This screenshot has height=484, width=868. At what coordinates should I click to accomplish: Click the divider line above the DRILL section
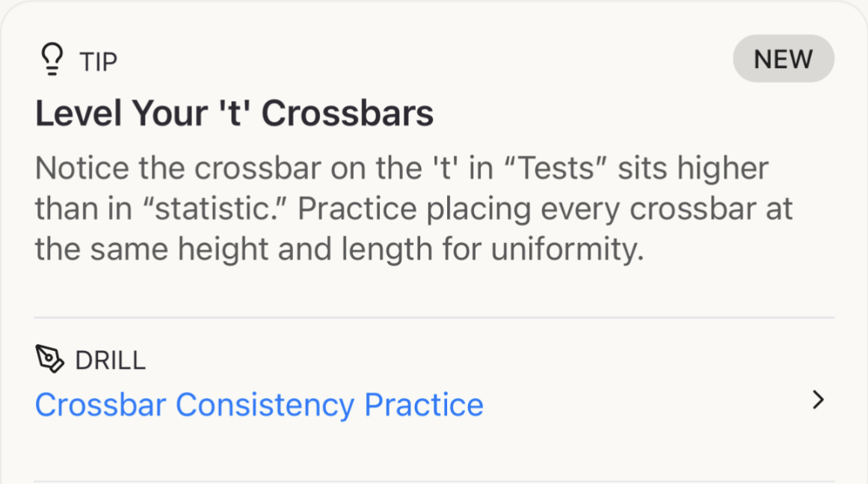coord(434,318)
